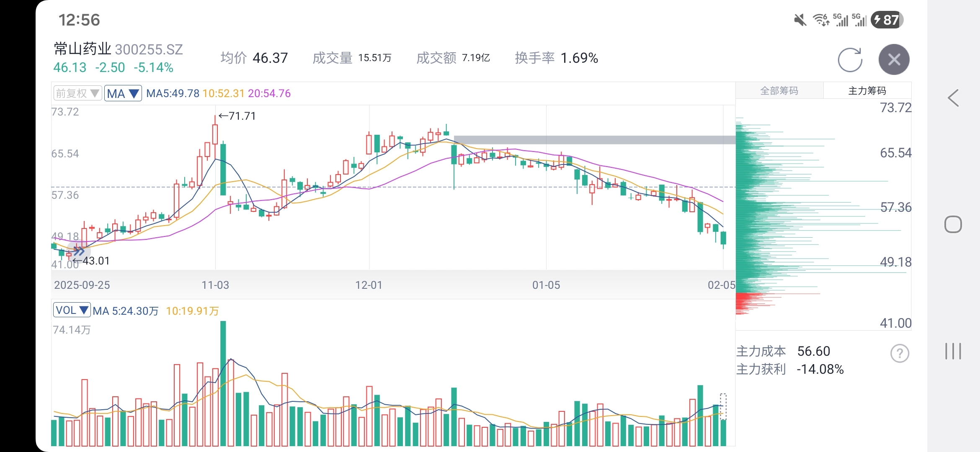The height and width of the screenshot is (452, 980).
Task: Tap stock name 常山药业 300255.SZ
Action: pyautogui.click(x=119, y=49)
